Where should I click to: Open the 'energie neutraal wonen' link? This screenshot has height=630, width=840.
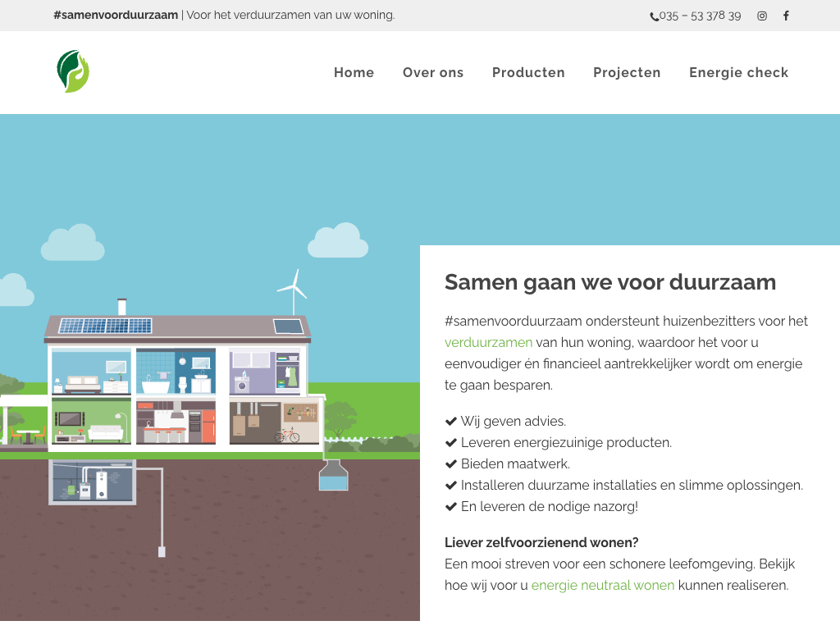(x=603, y=586)
